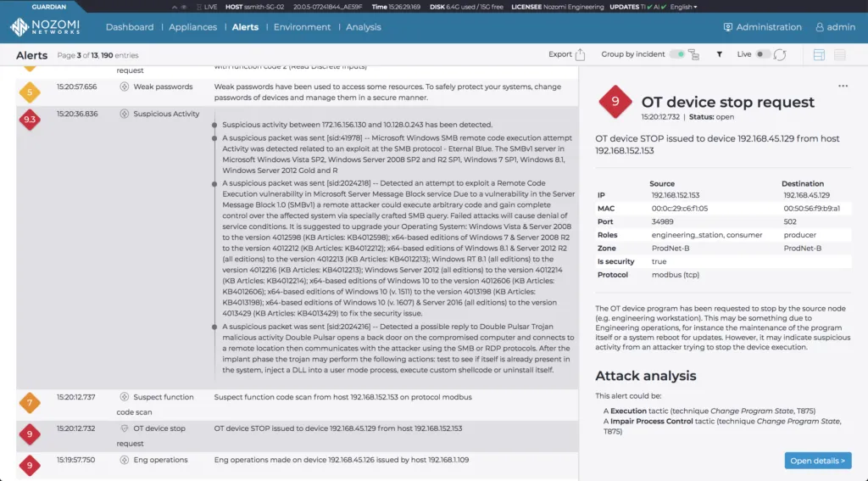
Task: Select the Eng operations alert name
Action: tap(160, 460)
